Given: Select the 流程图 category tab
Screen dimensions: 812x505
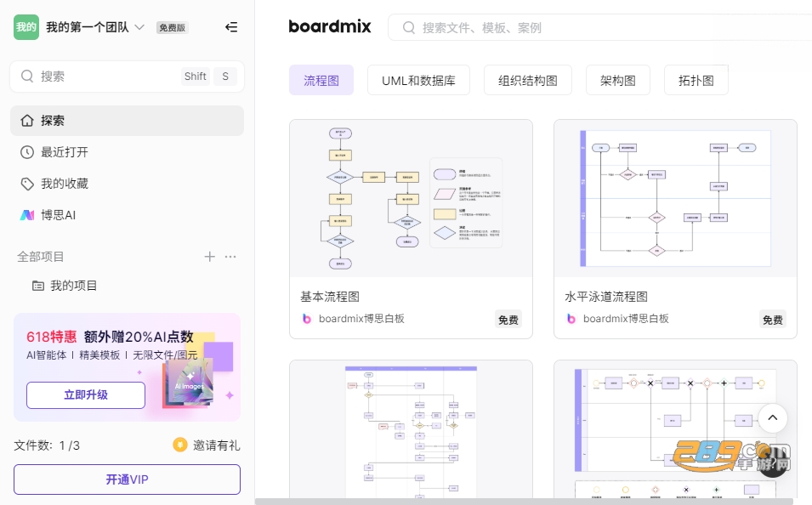Looking at the screenshot, I should 321,80.
